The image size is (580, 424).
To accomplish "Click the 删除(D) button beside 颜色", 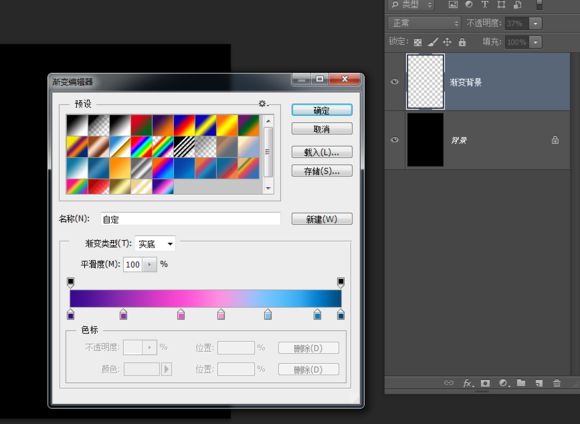I will point(308,369).
